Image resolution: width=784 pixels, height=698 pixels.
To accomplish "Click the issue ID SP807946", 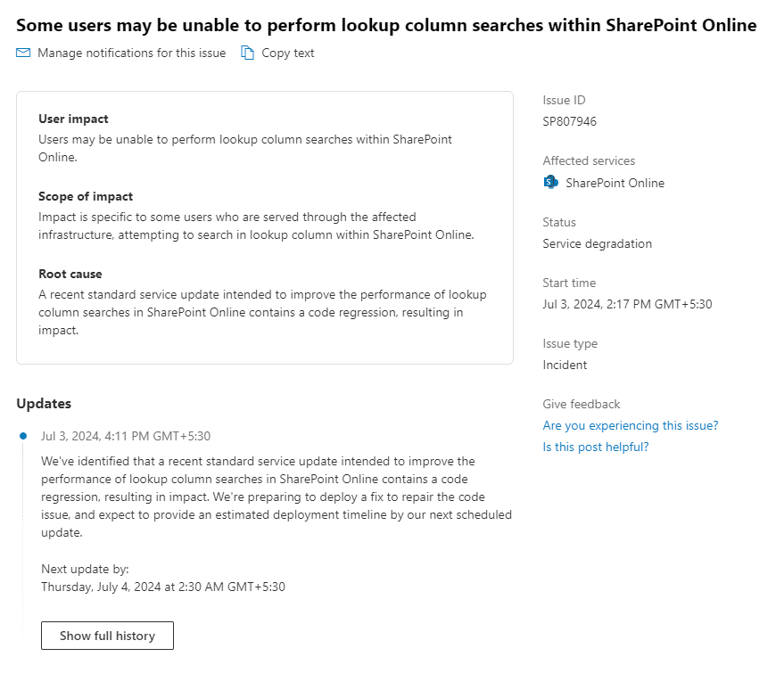I will [569, 122].
